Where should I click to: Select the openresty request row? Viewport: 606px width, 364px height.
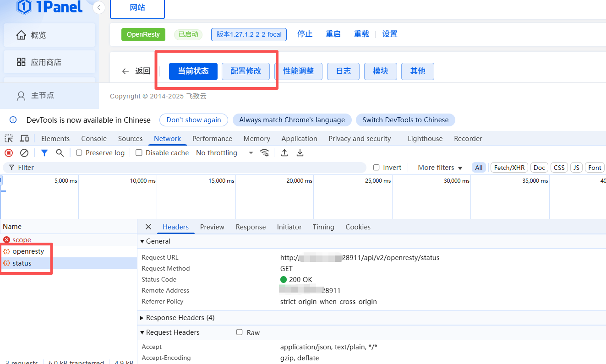(x=69, y=251)
